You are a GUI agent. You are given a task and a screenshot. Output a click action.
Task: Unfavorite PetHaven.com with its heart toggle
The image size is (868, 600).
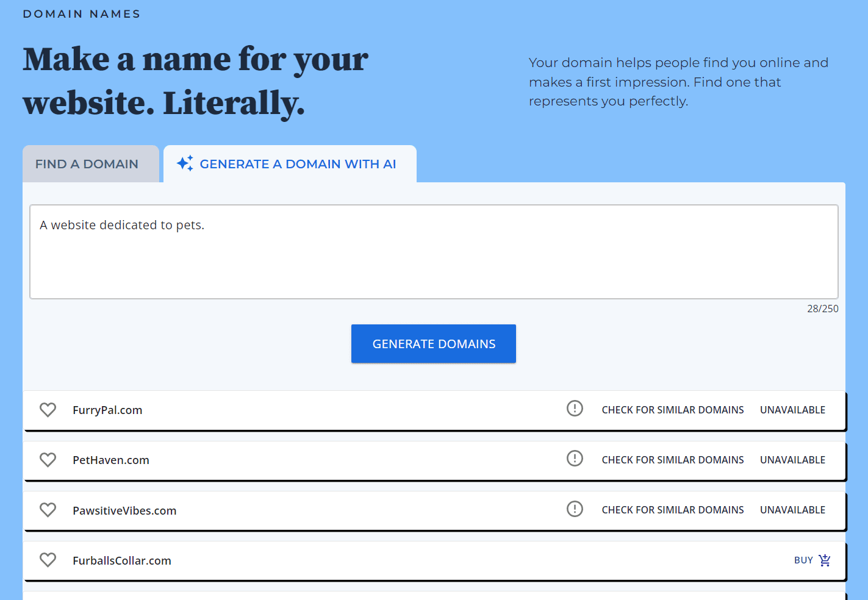click(x=48, y=459)
